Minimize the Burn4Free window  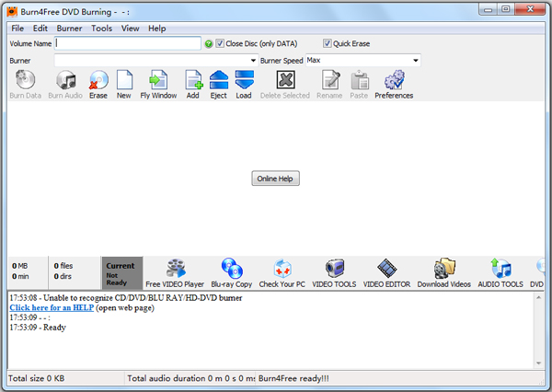(488, 9)
